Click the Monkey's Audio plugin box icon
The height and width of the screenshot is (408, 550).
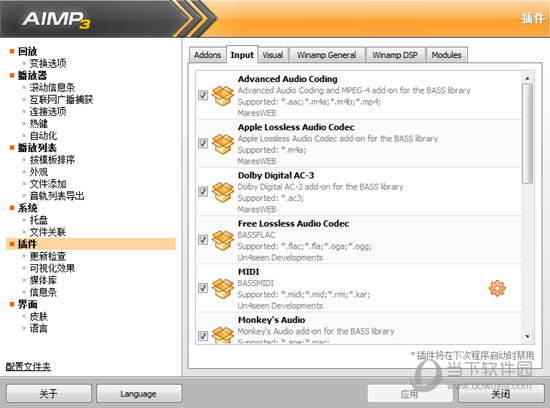pyautogui.click(x=223, y=334)
